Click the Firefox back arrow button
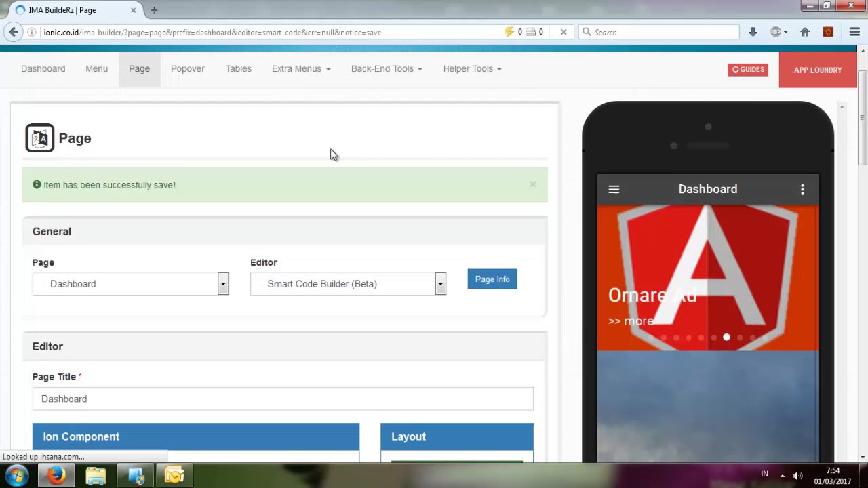The image size is (868, 488). [14, 32]
